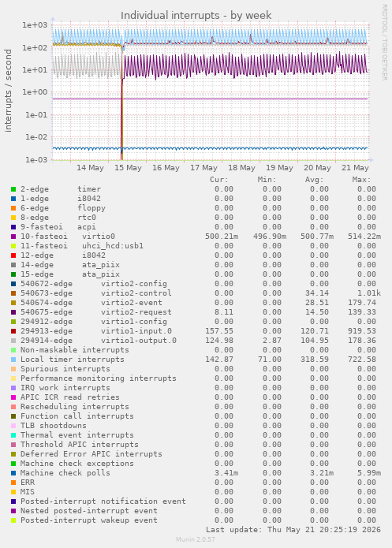Click the light blue Local timer interrupts swatch
Image resolution: width=392 pixels, height=548 pixels.
pyautogui.click(x=13, y=360)
